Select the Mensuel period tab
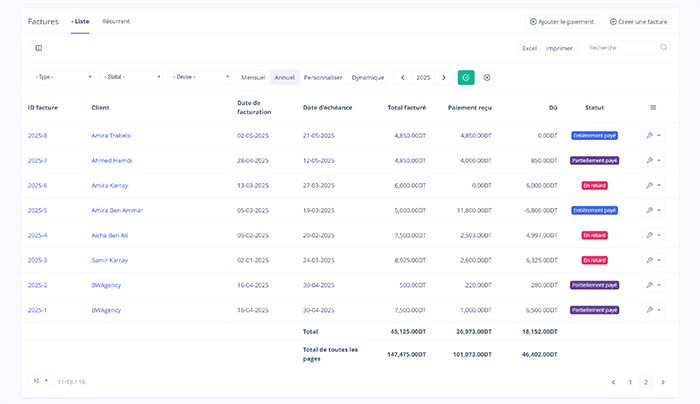Screen dimensions: 700x404 253,77
